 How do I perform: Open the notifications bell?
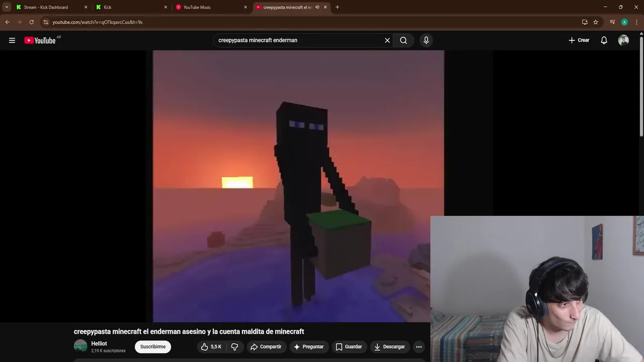604,40
